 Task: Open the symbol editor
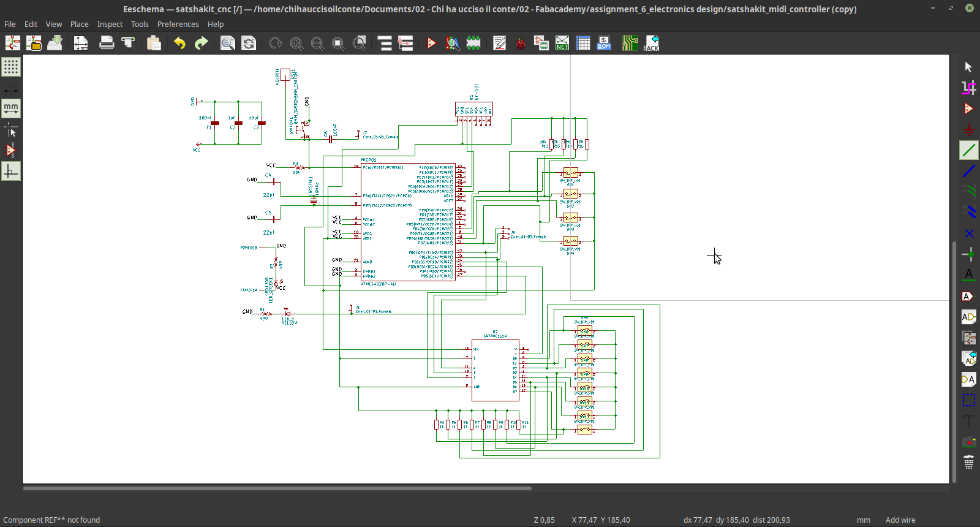431,43
